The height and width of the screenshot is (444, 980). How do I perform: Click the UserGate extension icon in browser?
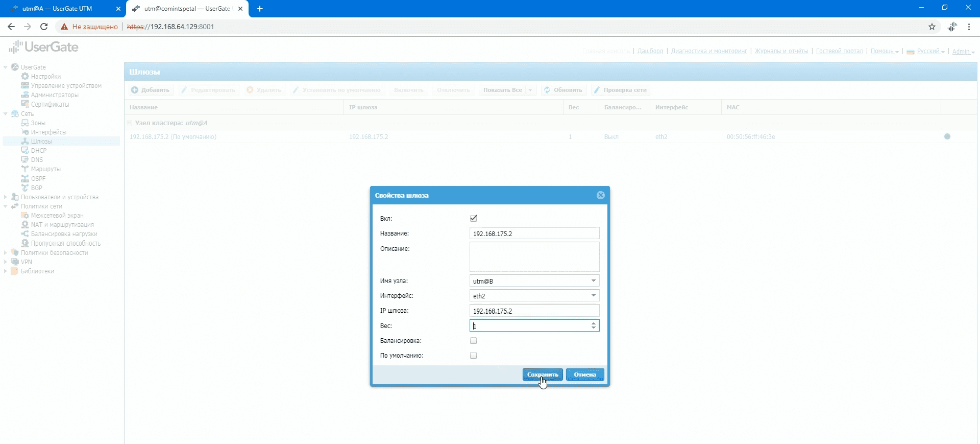(952, 27)
